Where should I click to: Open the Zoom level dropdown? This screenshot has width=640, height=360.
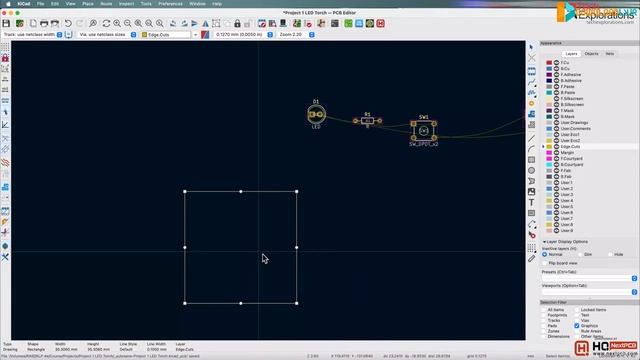pyautogui.click(x=312, y=35)
